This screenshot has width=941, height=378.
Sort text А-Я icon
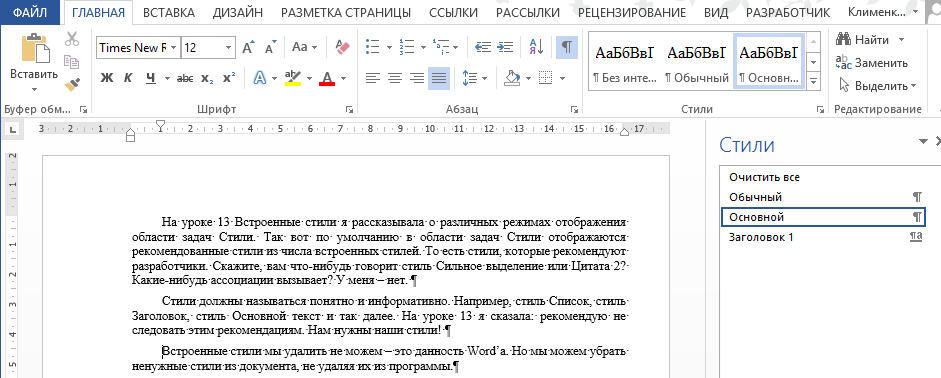point(537,47)
